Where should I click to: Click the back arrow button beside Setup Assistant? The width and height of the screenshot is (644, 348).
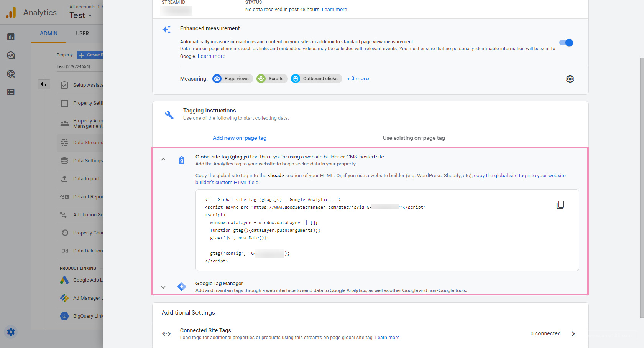pos(44,84)
